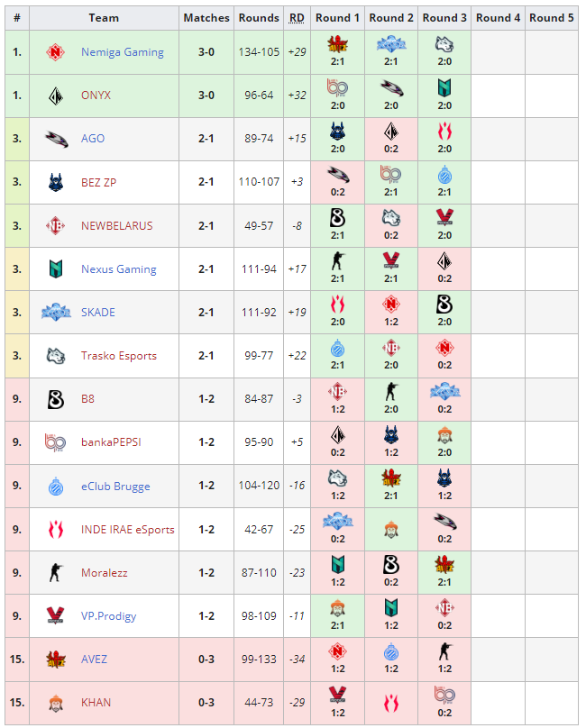Screen dimensions: 586x728
Task: Click the AVEZ team logo icon
Action: tap(56, 659)
